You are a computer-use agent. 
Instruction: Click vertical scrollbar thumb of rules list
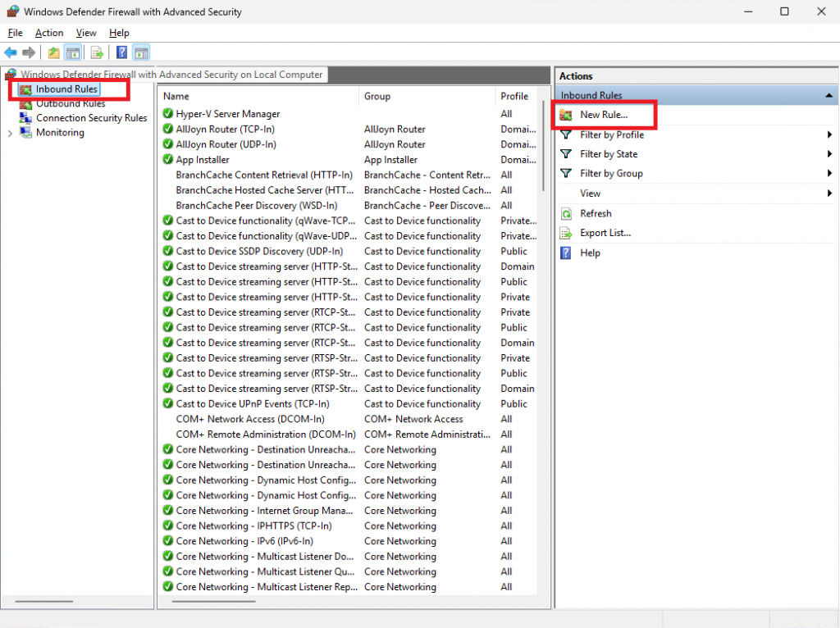[543, 146]
